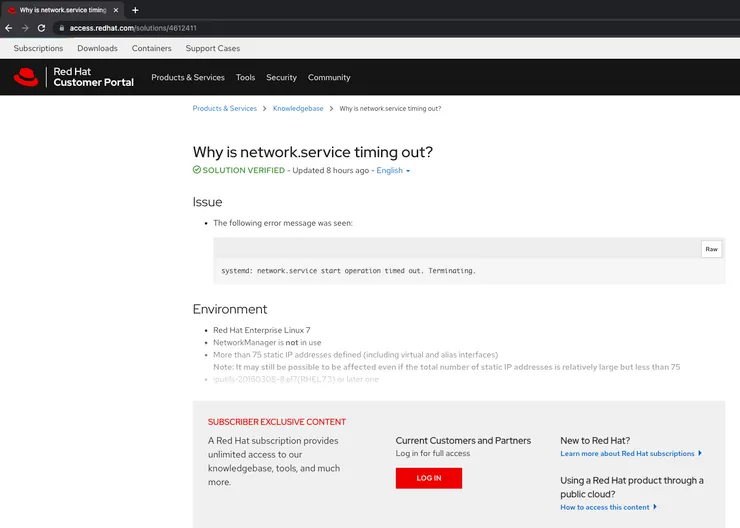Expand the Security nav menu
740x528 pixels.
281,77
